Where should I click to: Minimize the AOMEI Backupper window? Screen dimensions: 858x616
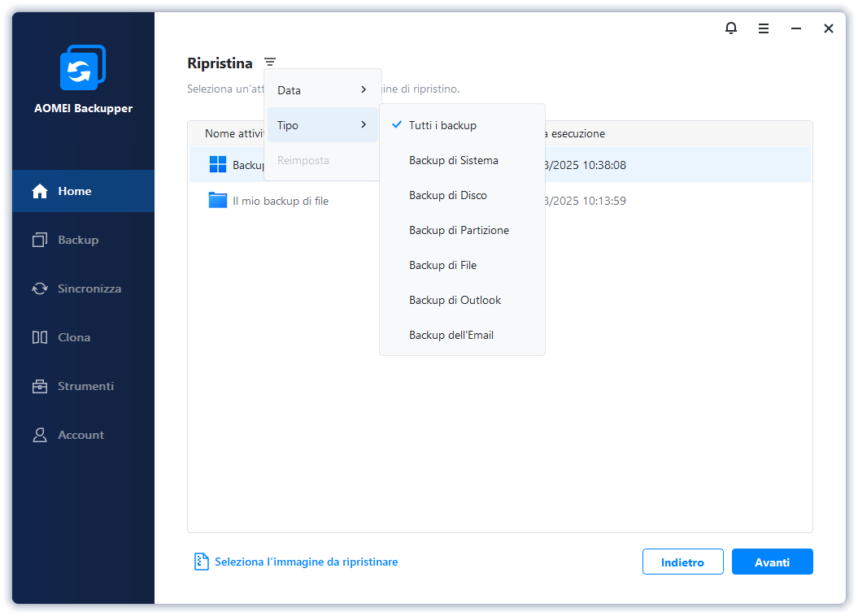(796, 28)
